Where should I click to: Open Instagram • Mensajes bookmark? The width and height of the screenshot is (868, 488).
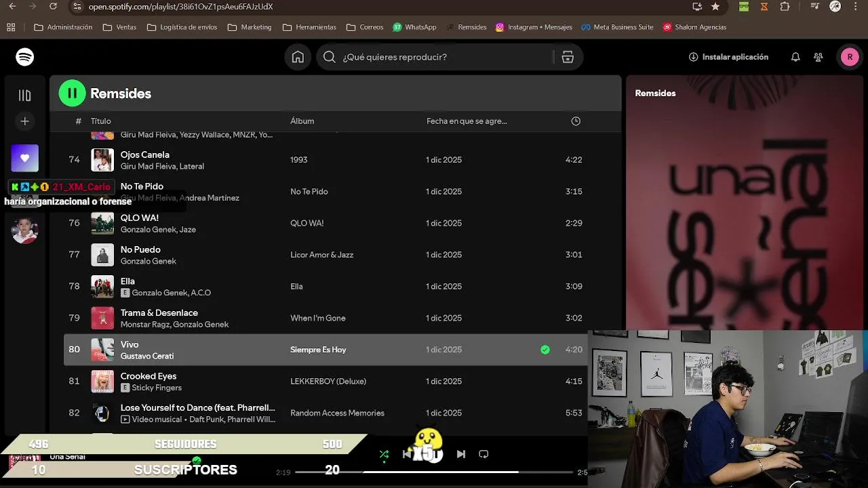point(534,27)
